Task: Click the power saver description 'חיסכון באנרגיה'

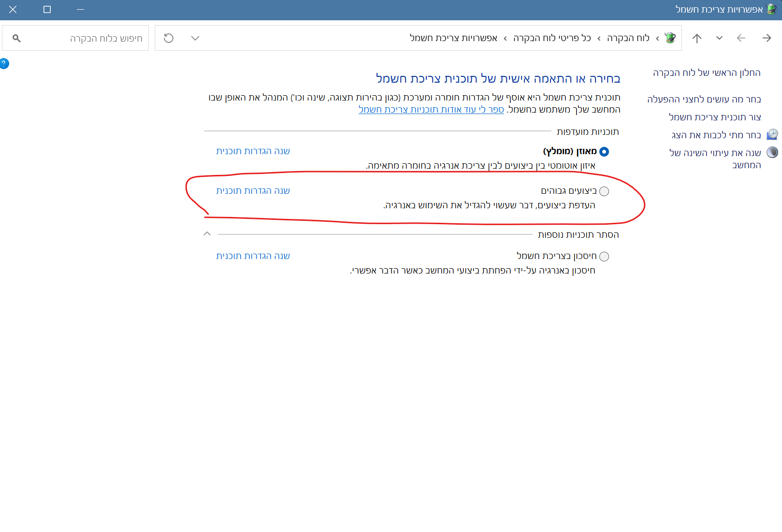Action: (473, 271)
